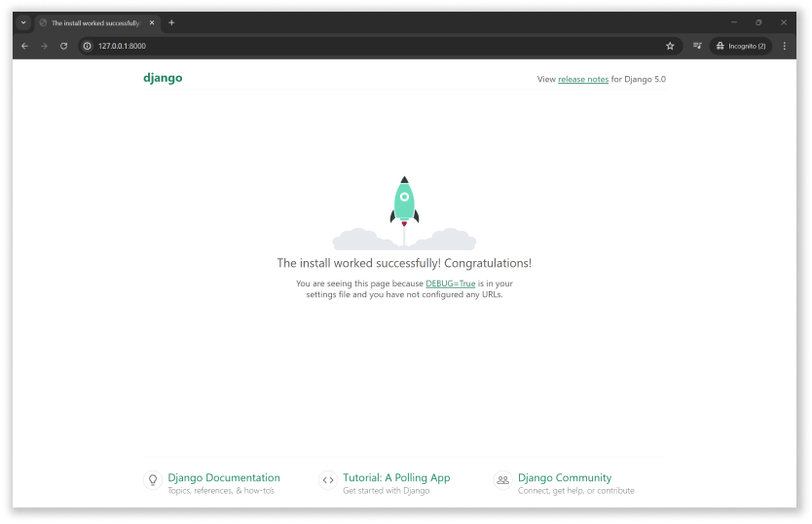Close the current browser tab
This screenshot has width=812, height=524.
pyautogui.click(x=152, y=22)
